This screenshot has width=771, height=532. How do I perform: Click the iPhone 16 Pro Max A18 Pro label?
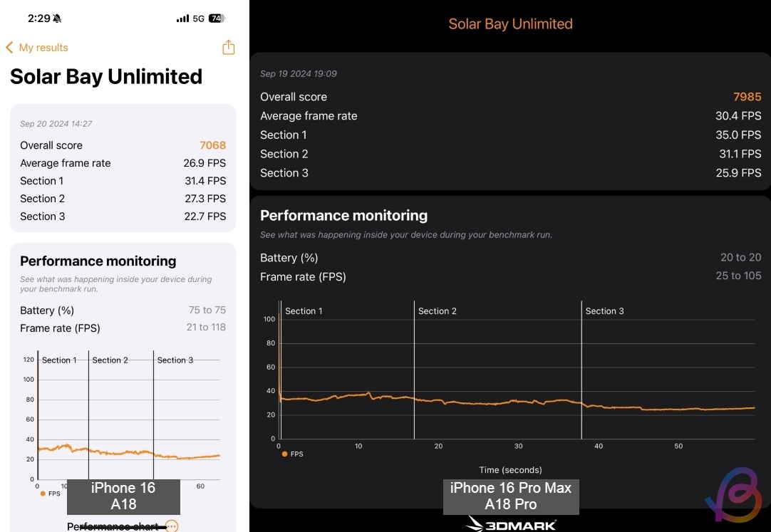(x=510, y=496)
